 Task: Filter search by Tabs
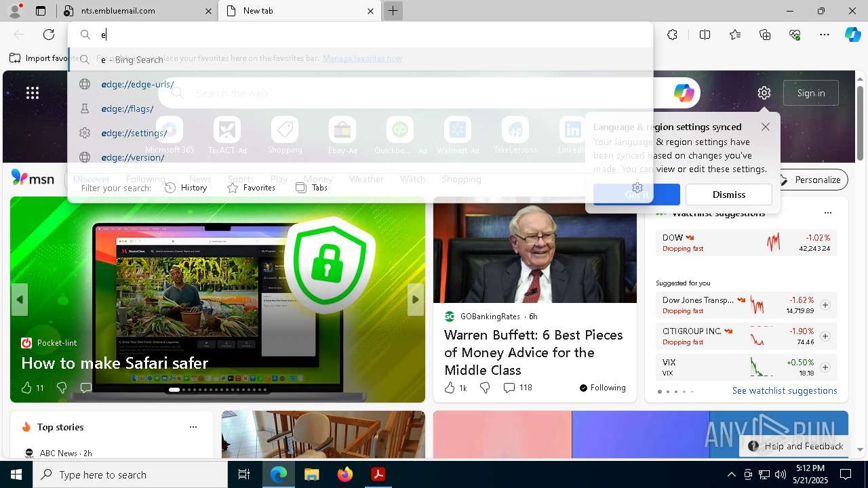(312, 188)
